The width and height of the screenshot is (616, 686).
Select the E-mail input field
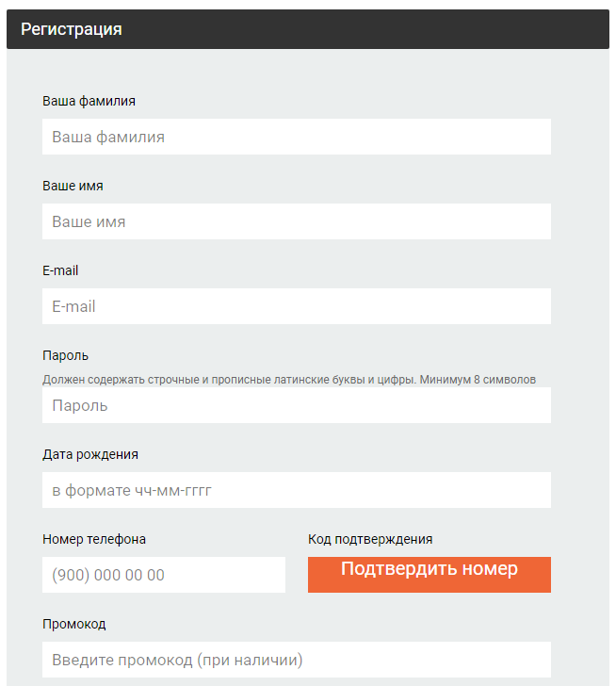point(297,306)
